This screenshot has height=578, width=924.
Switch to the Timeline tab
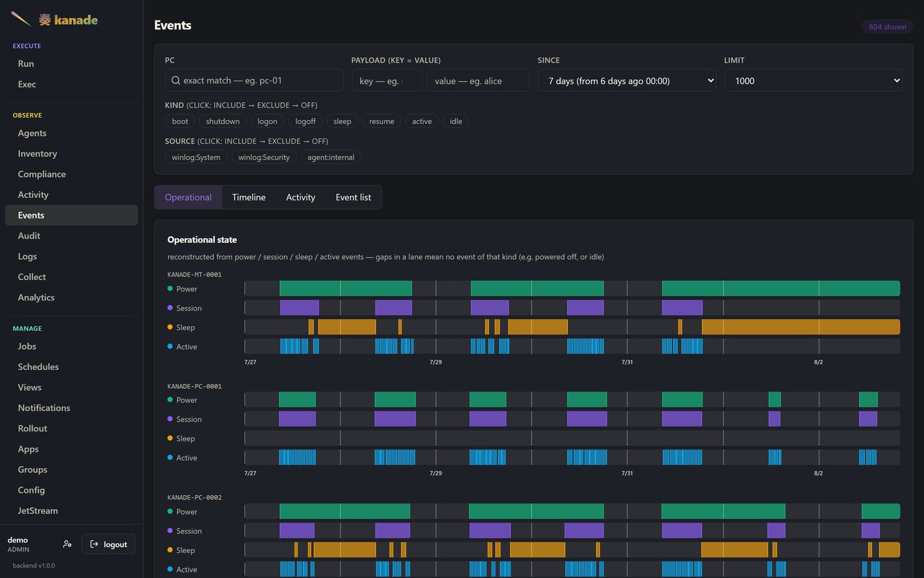249,197
